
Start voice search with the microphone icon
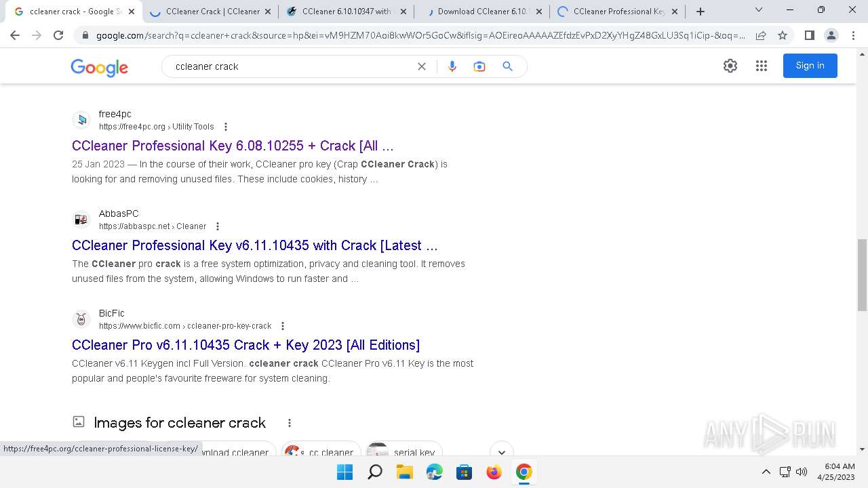(452, 66)
